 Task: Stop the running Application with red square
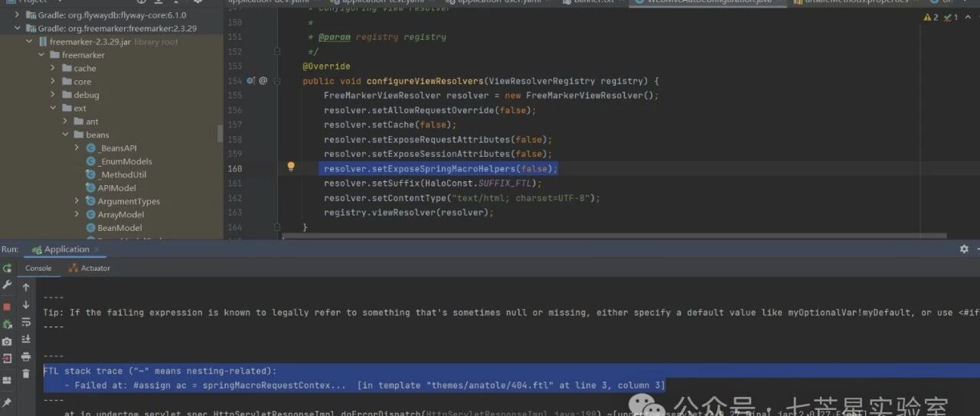click(x=7, y=306)
